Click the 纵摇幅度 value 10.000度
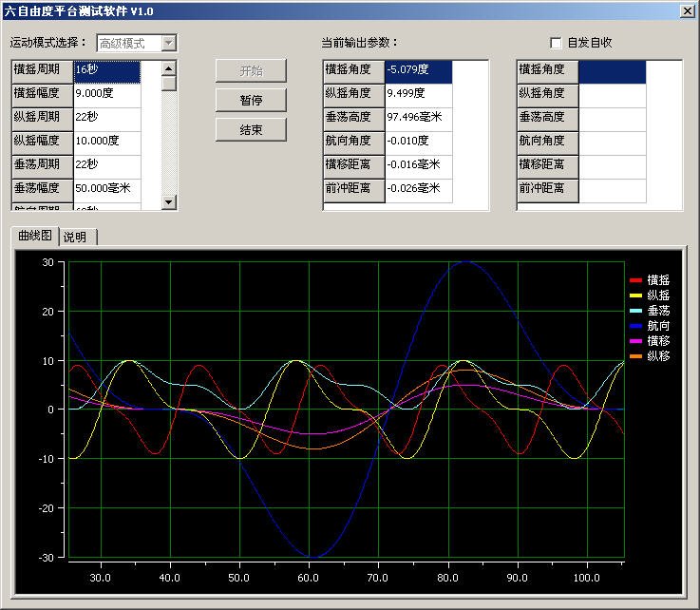This screenshot has height=610, width=700. click(x=106, y=141)
